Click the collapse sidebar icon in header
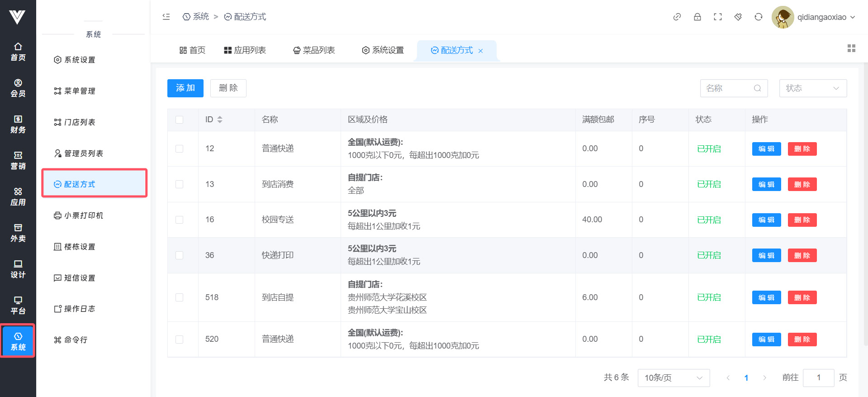This screenshot has height=397, width=868. point(166,17)
